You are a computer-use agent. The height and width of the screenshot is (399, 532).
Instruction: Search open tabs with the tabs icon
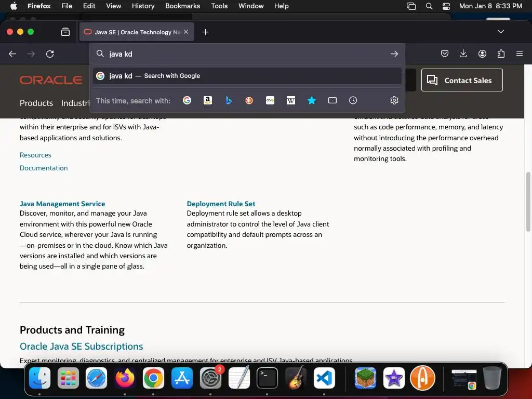[x=332, y=100]
